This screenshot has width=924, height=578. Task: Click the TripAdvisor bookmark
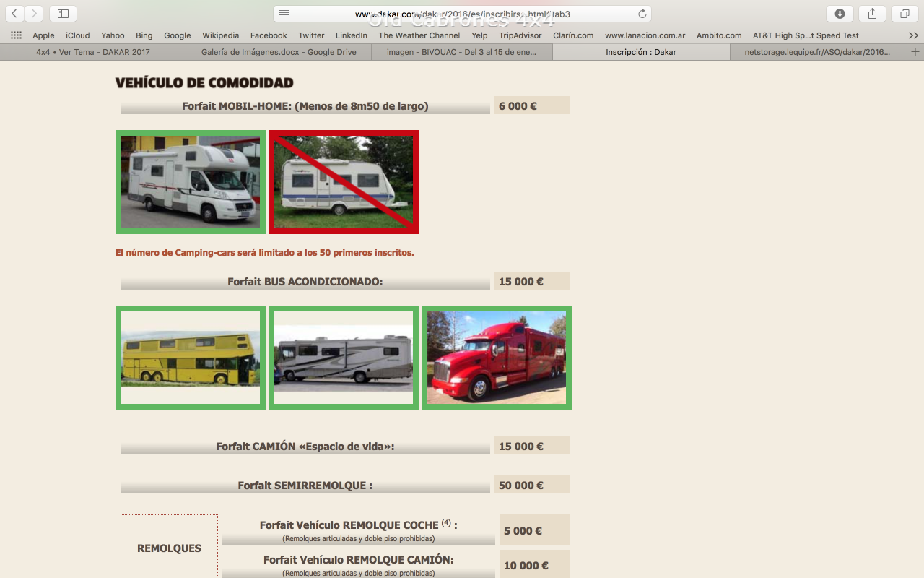520,35
